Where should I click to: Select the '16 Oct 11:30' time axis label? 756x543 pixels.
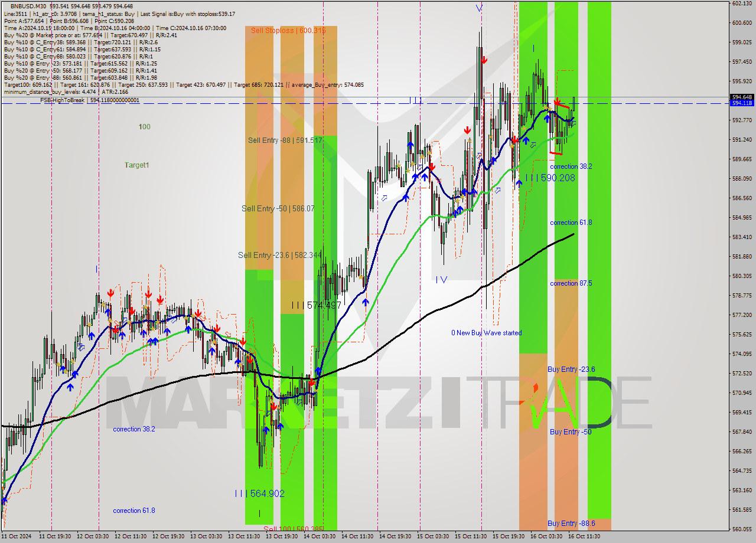(584, 537)
